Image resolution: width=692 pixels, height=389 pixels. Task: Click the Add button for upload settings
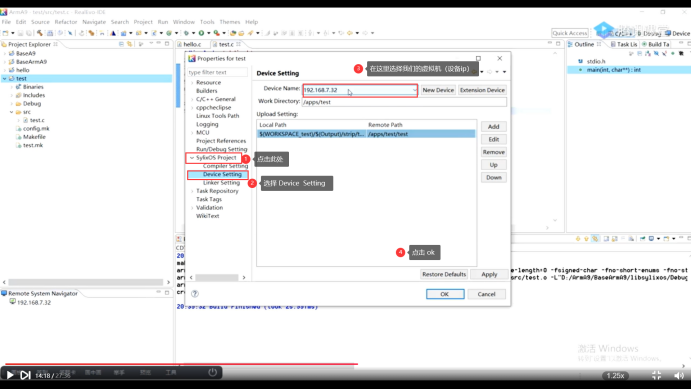[493, 127]
